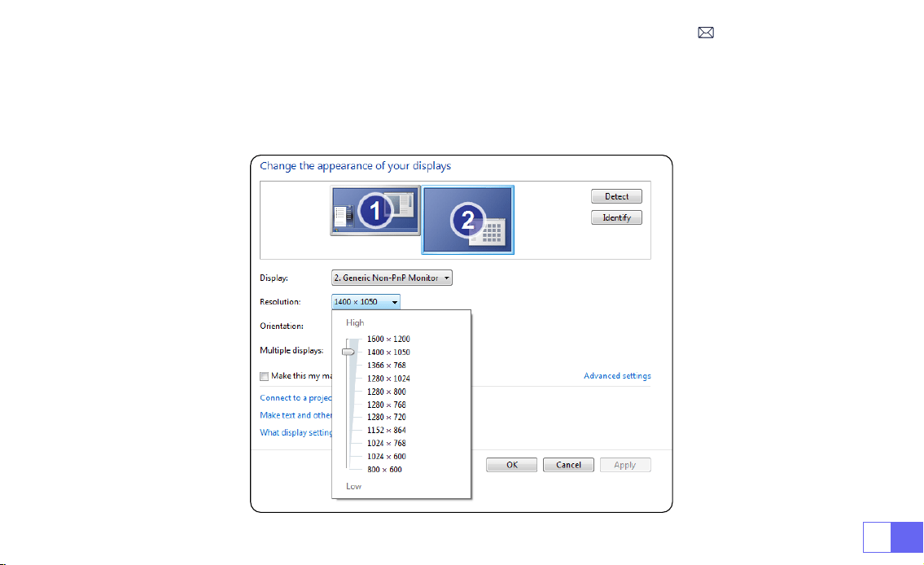Tick the Make this my main display checkbox
The width and height of the screenshot is (924, 565).
pyautogui.click(x=264, y=376)
